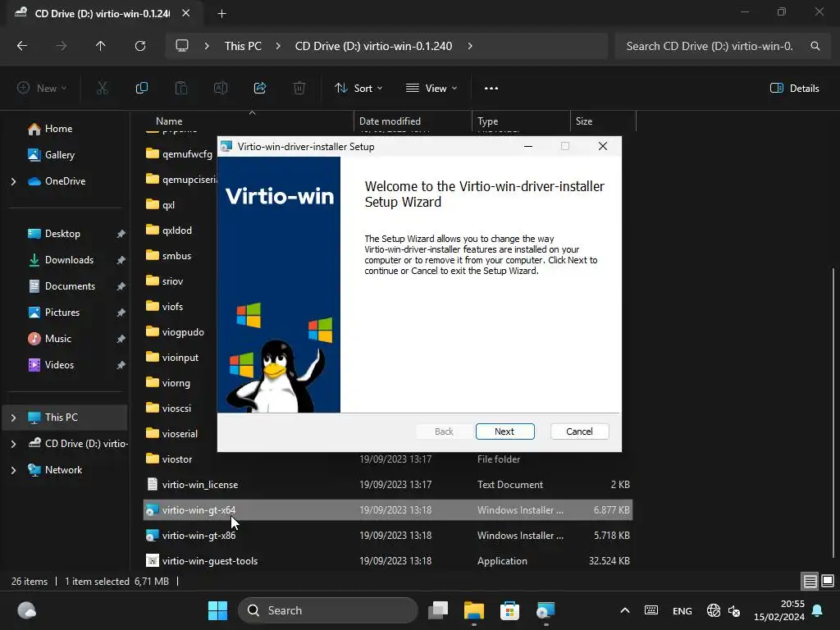Switch to large thumbnails view icon
The height and width of the screenshot is (630, 840).
pyautogui.click(x=828, y=582)
